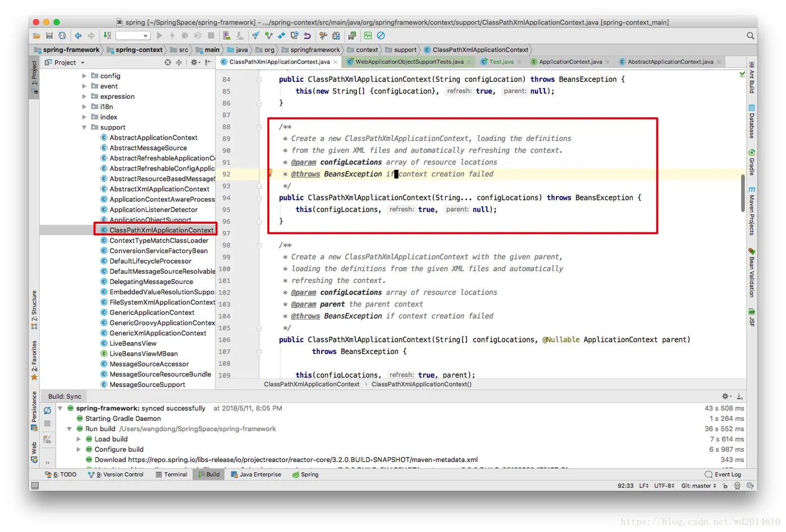Image resolution: width=786 pixels, height=532 pixels.
Task: Toggle the Maven Projects tool window
Action: tap(752, 211)
